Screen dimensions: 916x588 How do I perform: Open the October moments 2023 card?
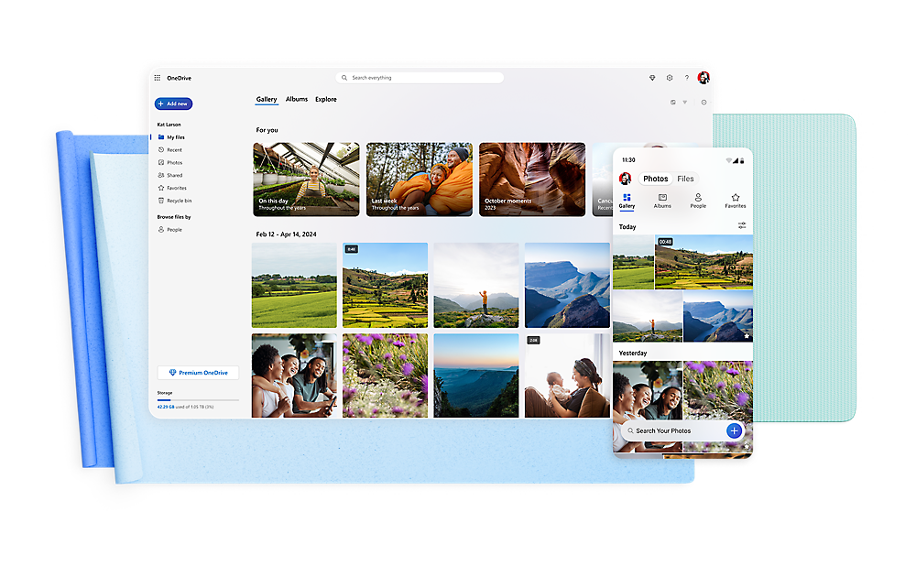pos(532,180)
